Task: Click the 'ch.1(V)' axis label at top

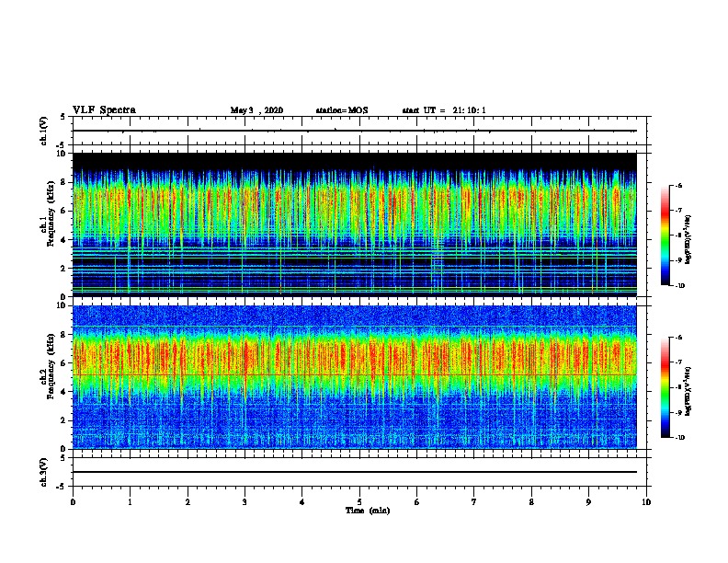Action: tap(44, 131)
